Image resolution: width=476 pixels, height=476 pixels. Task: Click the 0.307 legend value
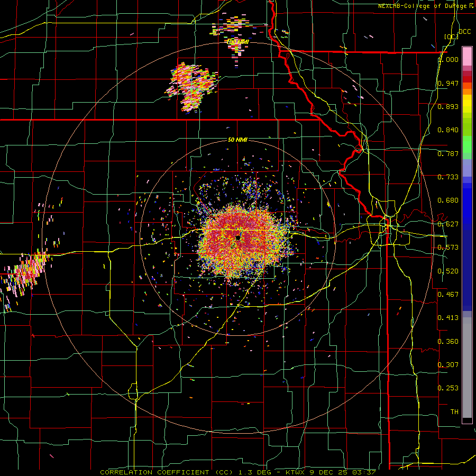click(448, 365)
